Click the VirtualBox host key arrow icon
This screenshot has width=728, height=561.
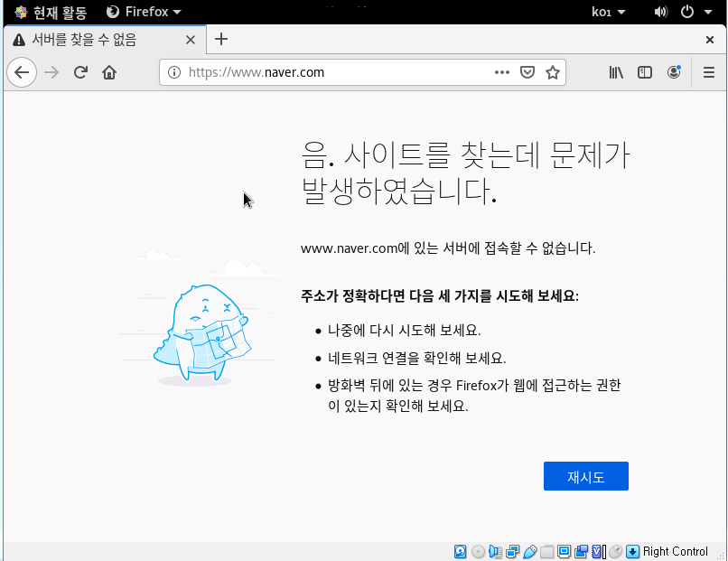(632, 551)
